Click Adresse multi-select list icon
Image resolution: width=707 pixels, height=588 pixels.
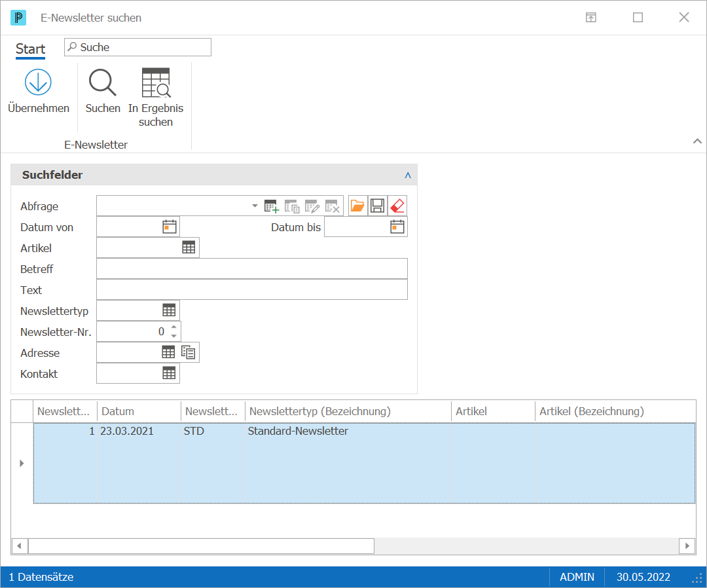click(189, 352)
